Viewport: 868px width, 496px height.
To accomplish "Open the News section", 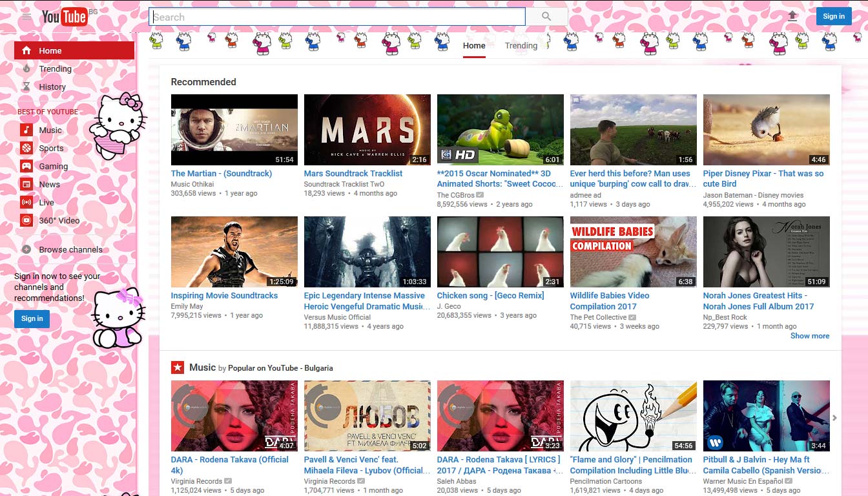I will point(50,184).
